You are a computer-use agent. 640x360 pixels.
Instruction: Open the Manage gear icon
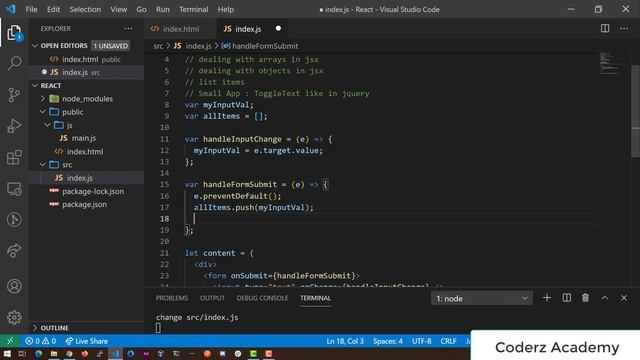(x=14, y=317)
